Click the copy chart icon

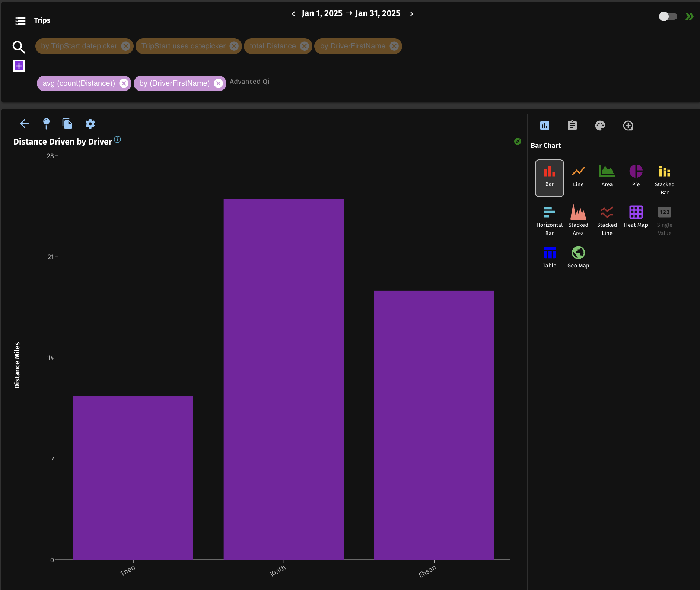(67, 124)
